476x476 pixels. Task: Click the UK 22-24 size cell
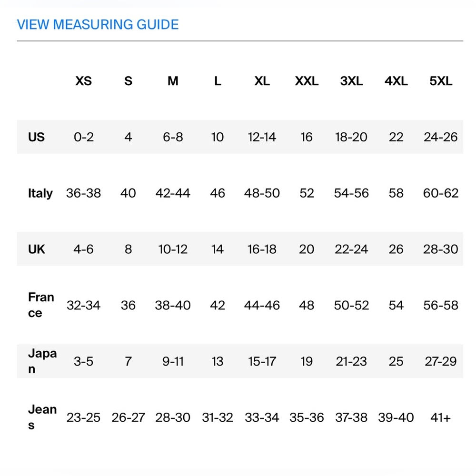[351, 249]
